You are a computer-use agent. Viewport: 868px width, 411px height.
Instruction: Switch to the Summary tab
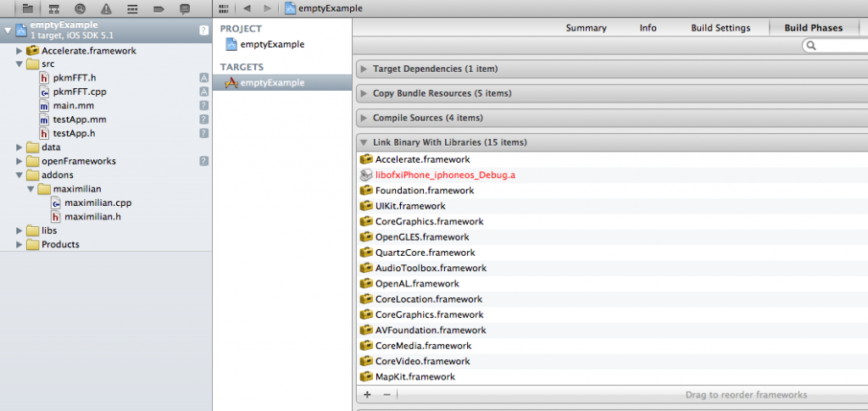586,28
